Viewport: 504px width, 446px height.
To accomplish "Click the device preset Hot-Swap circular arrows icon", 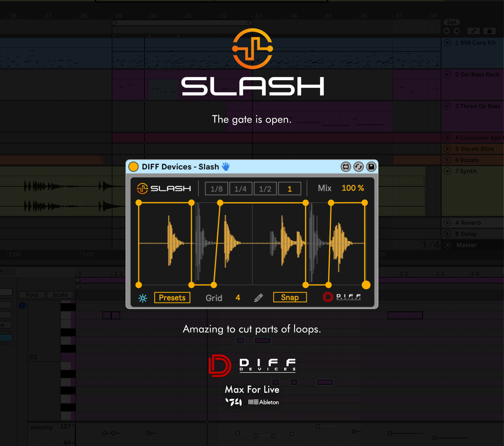I will [x=359, y=167].
